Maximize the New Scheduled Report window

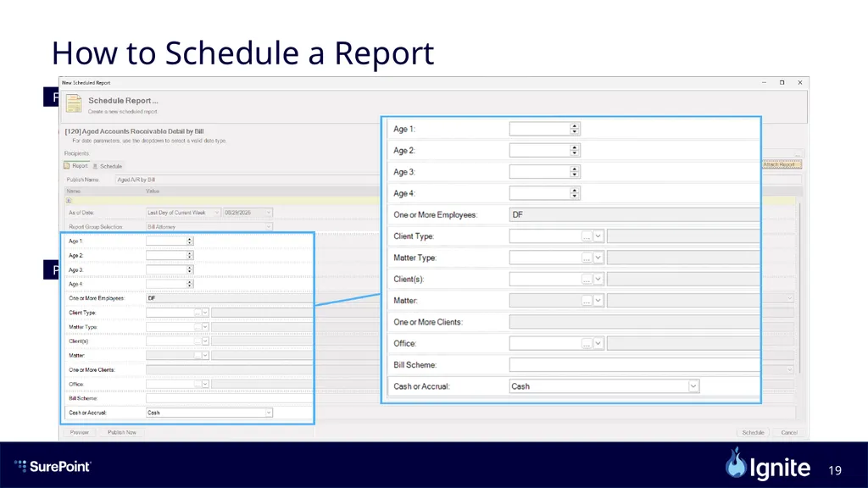pos(782,82)
